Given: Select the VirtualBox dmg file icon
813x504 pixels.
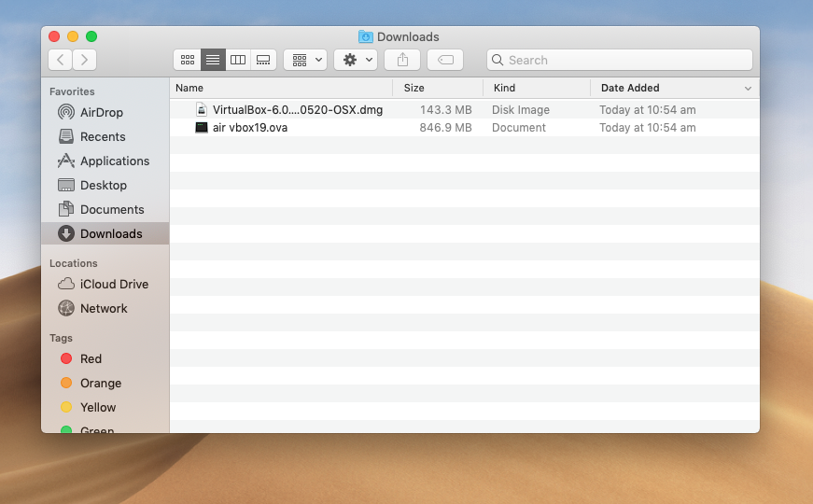Looking at the screenshot, I should click(x=202, y=109).
